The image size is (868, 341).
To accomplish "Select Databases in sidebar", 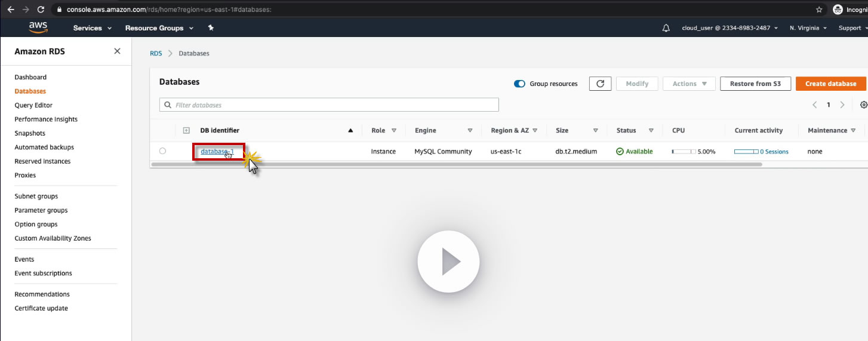I will (30, 91).
